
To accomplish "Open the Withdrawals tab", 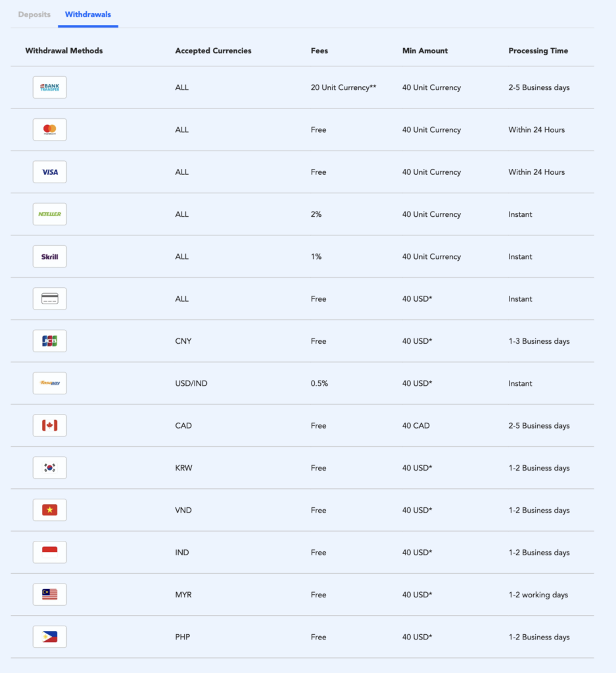I will [88, 14].
